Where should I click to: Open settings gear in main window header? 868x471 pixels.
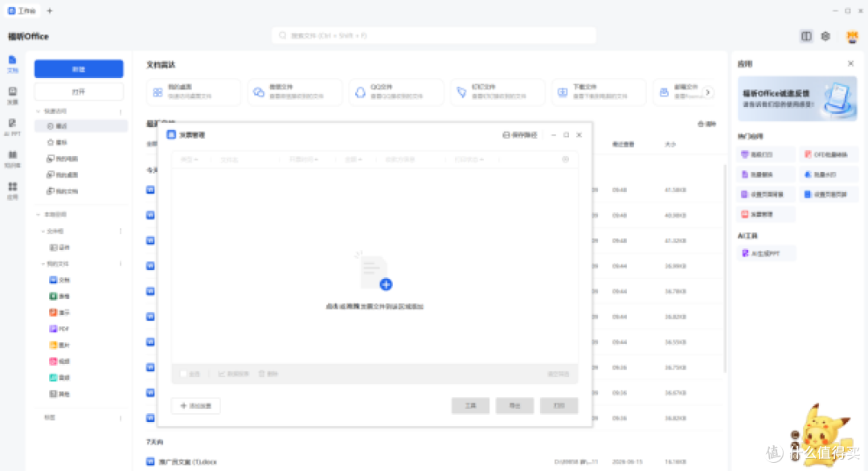click(x=825, y=36)
